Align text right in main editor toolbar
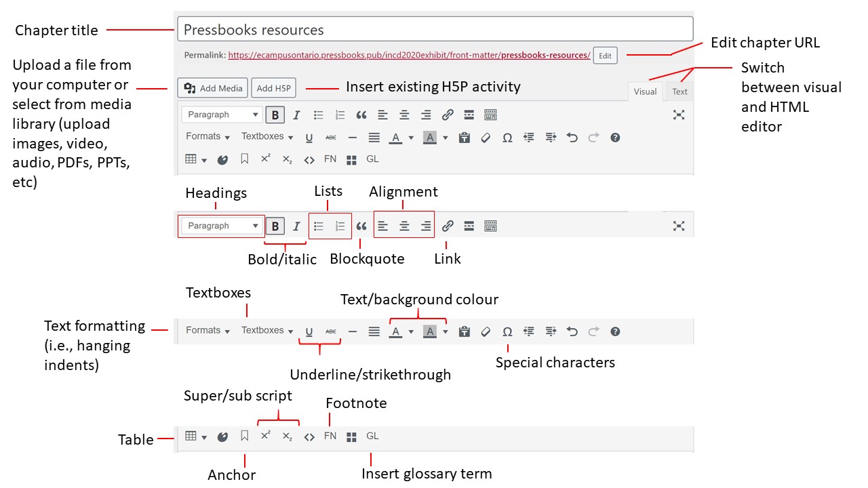Viewport: 868px width, 488px height. [426, 115]
